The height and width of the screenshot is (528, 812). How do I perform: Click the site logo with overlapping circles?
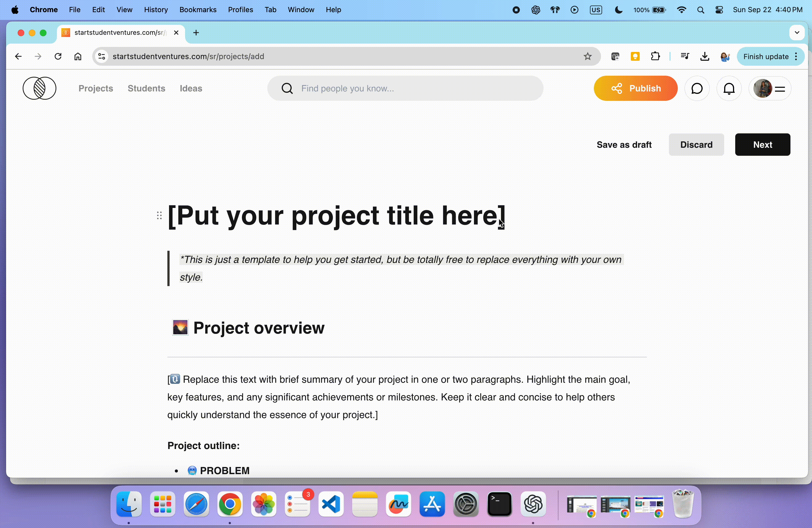pos(39,88)
